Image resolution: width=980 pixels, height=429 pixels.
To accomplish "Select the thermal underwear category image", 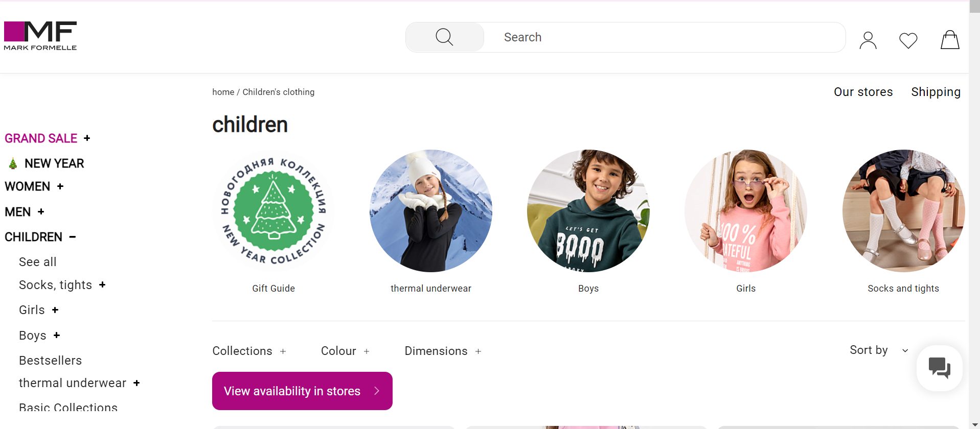I will (430, 211).
